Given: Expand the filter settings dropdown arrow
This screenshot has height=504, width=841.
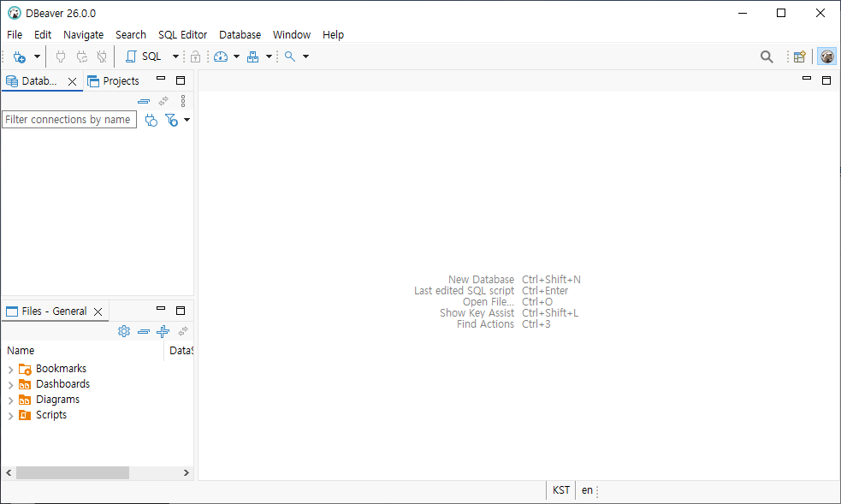Looking at the screenshot, I should pos(187,120).
